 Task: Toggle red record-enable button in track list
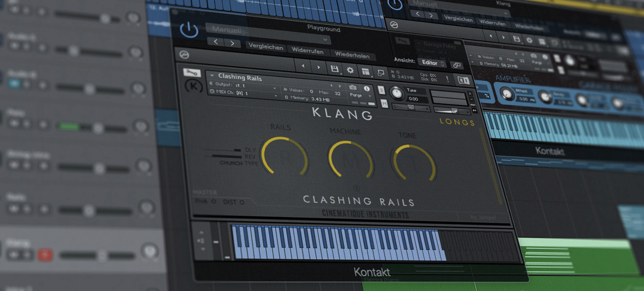coord(45,255)
